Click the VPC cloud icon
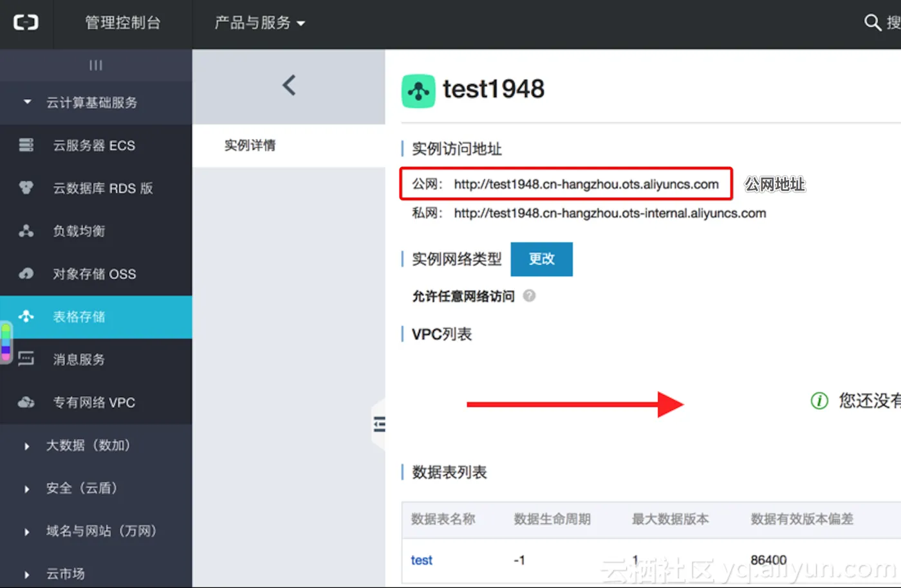 [26, 402]
